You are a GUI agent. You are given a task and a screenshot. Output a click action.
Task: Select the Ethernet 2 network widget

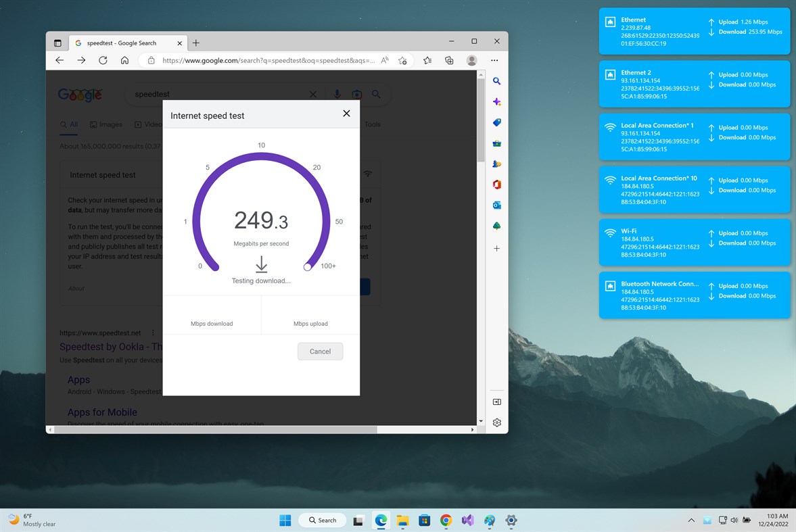click(695, 84)
